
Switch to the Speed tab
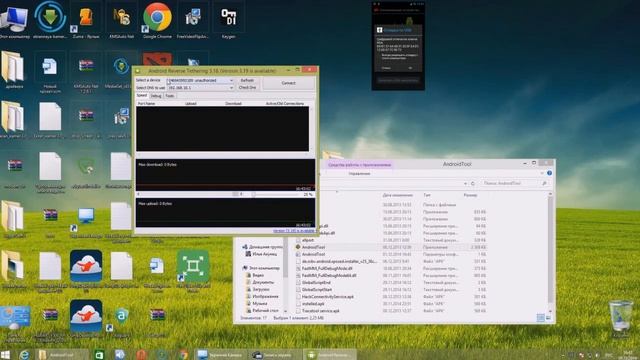pos(142,96)
